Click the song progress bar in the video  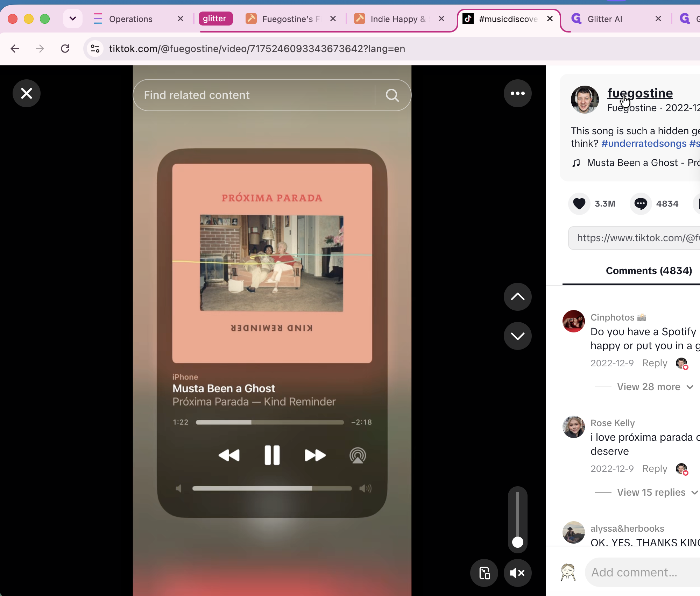point(270,422)
